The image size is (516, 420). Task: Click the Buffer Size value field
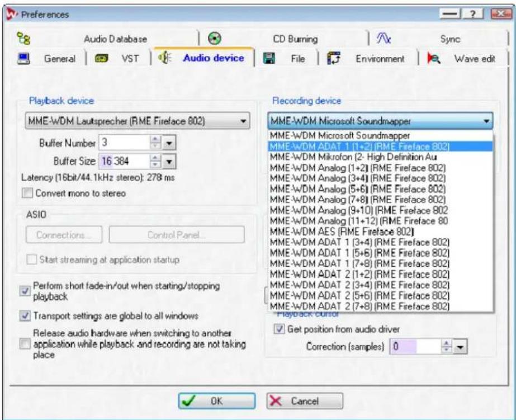(x=125, y=161)
